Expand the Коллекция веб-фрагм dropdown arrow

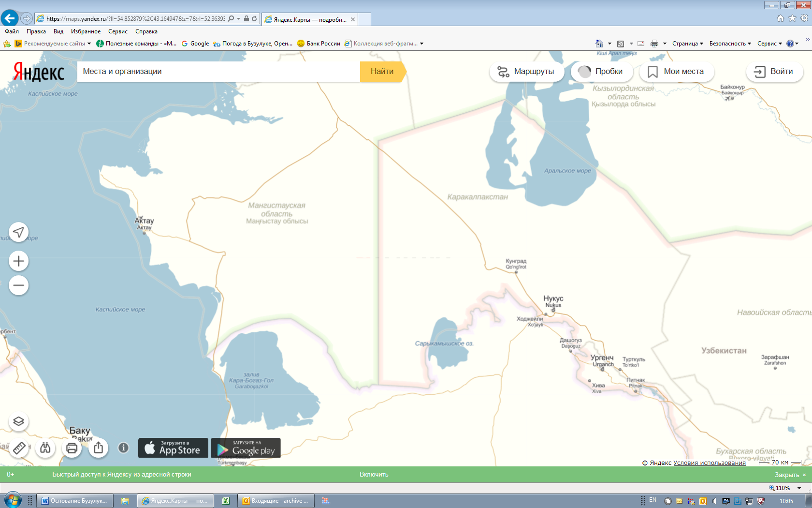tap(421, 44)
